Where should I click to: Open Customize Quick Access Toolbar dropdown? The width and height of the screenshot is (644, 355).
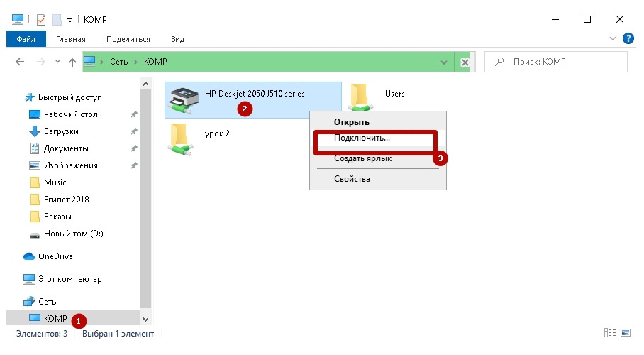tap(70, 20)
